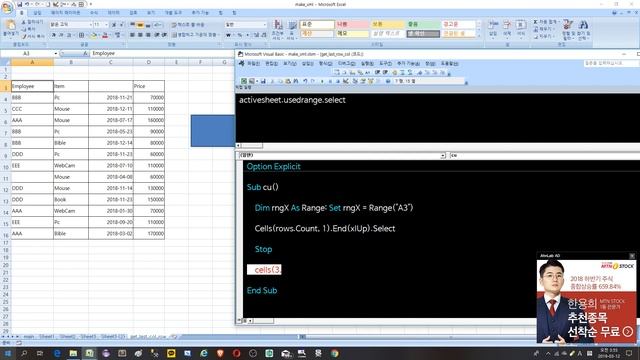Open Format as Table in Excel ribbon
This screenshot has height=360, width=640.
click(292, 29)
